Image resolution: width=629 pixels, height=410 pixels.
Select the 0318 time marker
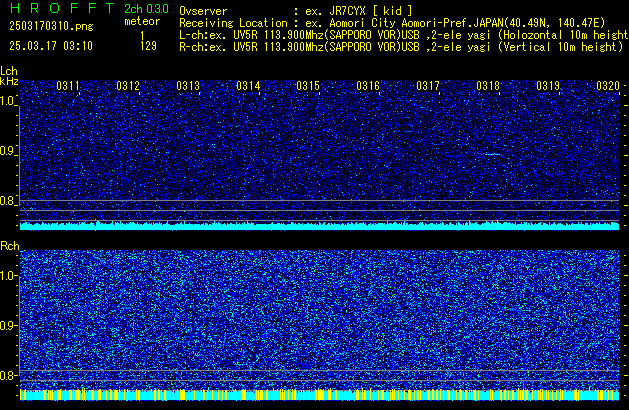tap(488, 86)
